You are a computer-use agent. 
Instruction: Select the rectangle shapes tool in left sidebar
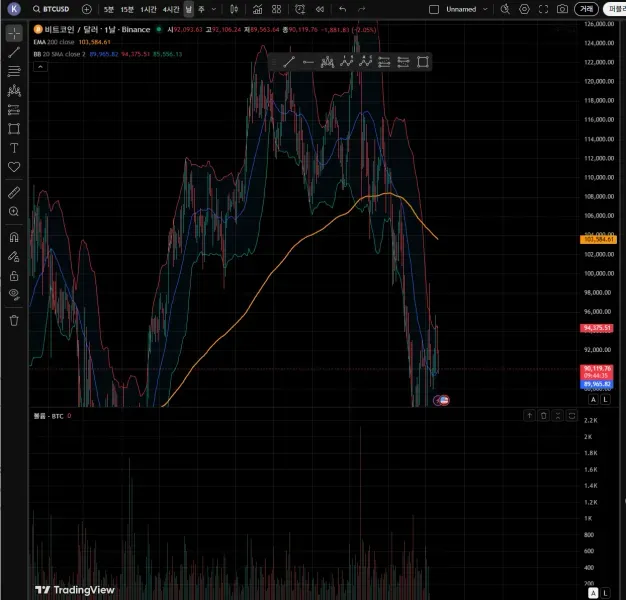coord(14,129)
